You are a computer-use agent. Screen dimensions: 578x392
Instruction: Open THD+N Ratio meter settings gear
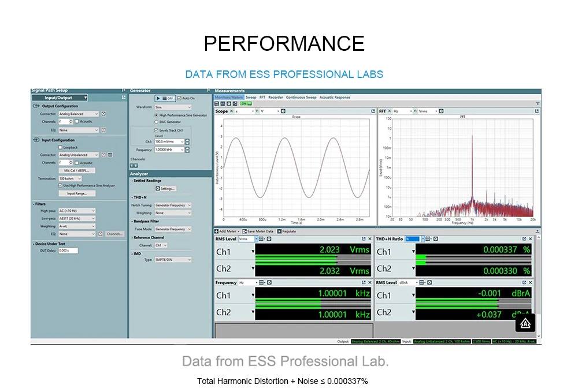(x=436, y=239)
